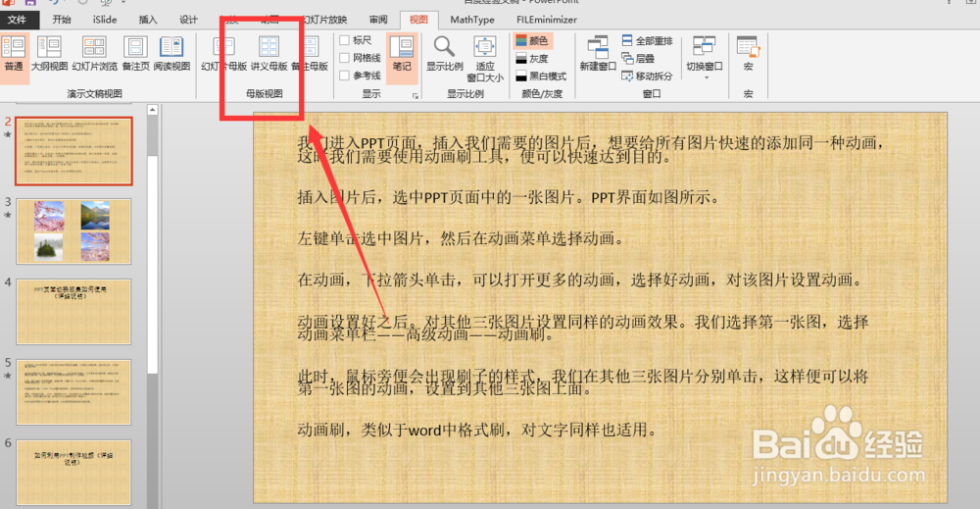980x509 pixels.
Task: Click Fit to Window (适应窗口大小)
Action: pos(485,60)
